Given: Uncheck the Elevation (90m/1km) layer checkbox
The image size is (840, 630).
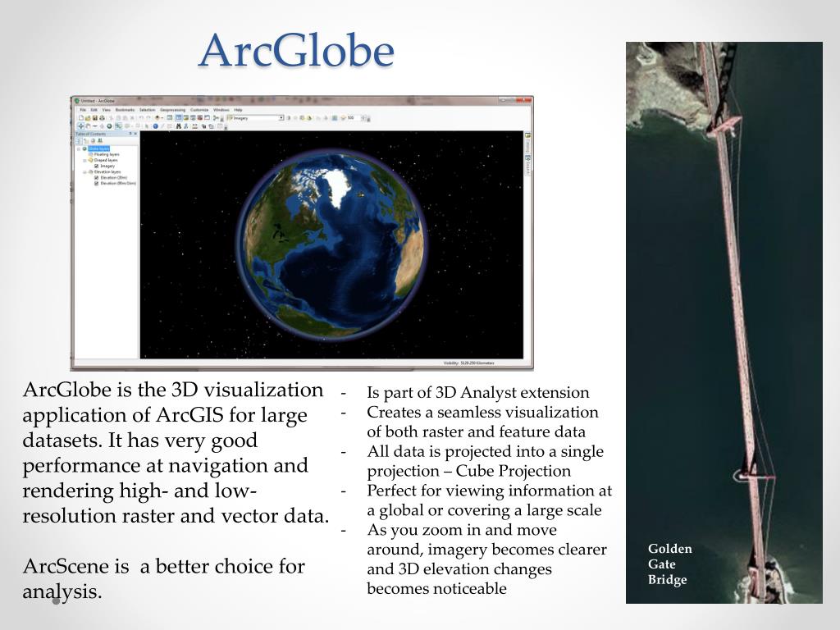Looking at the screenshot, I should (97, 183).
